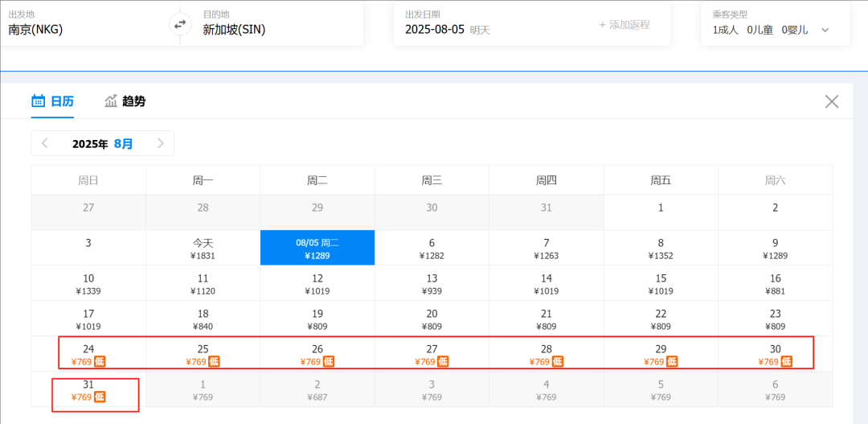Select August 10 priced ¥1339
Viewport: 868px width, 424px height.
88,283
